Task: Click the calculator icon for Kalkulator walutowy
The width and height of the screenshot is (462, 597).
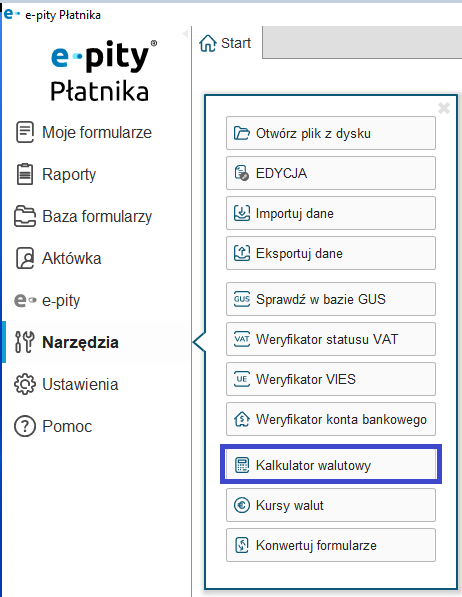Action: coord(242,465)
